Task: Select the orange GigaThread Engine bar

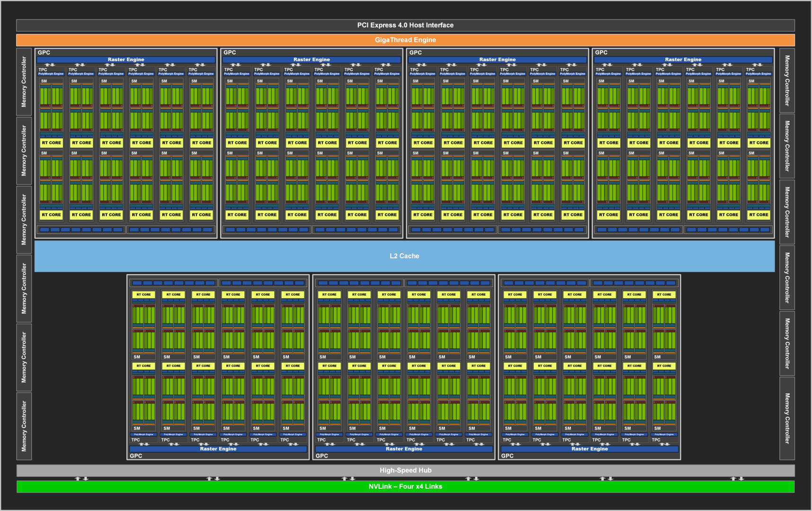Action: click(x=405, y=40)
